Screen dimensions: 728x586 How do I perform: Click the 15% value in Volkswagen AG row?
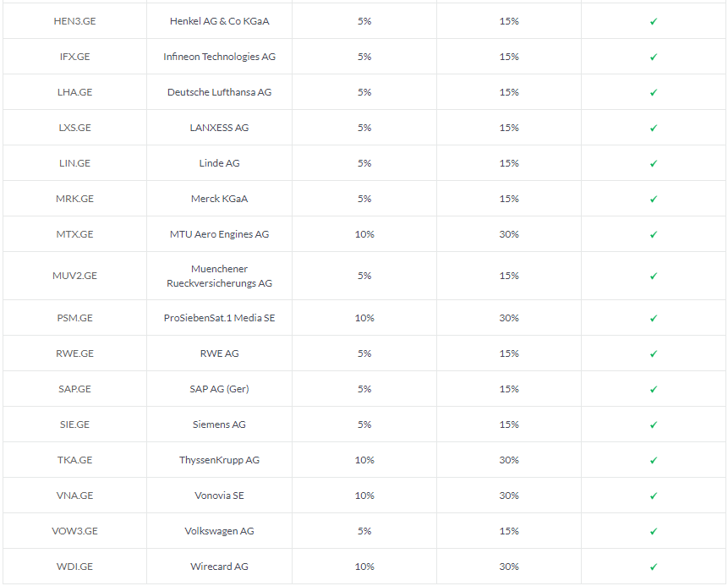tap(509, 531)
